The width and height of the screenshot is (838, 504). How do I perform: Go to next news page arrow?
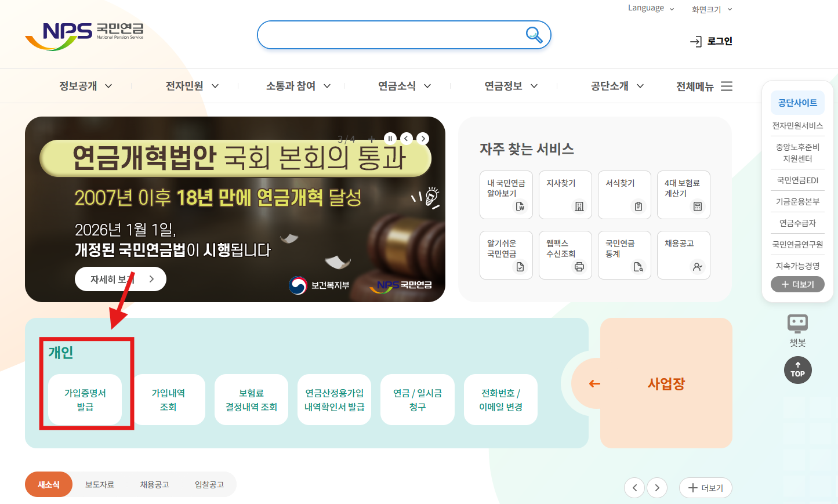[x=657, y=488]
